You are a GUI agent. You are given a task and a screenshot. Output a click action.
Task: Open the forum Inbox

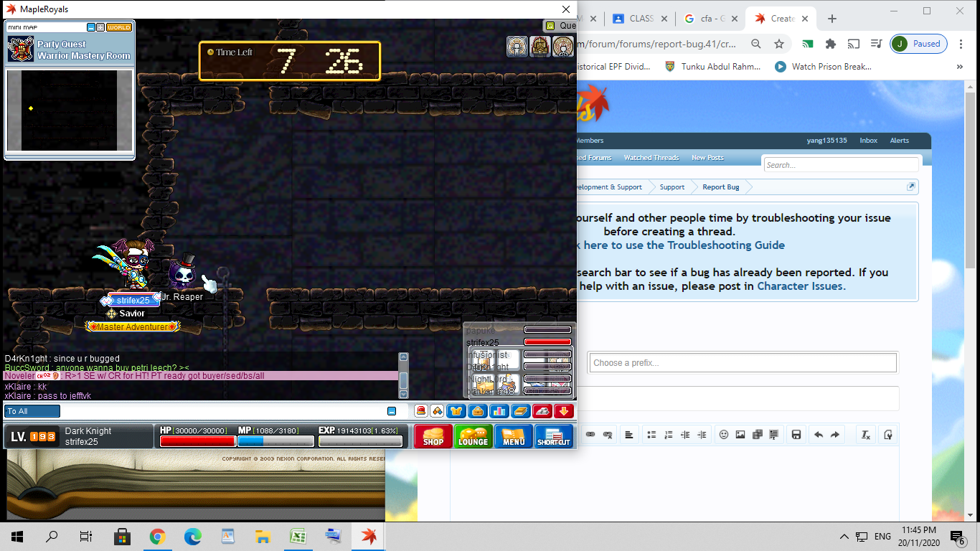[x=869, y=141]
